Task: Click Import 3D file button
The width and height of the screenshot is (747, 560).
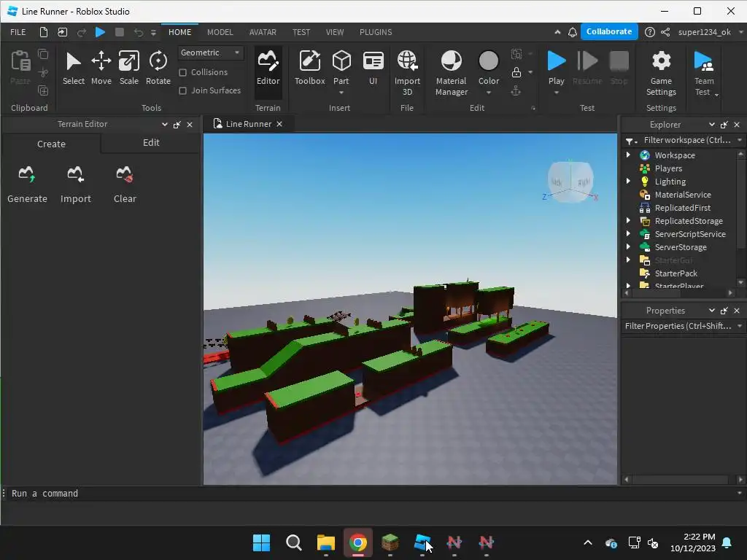Action: point(407,74)
